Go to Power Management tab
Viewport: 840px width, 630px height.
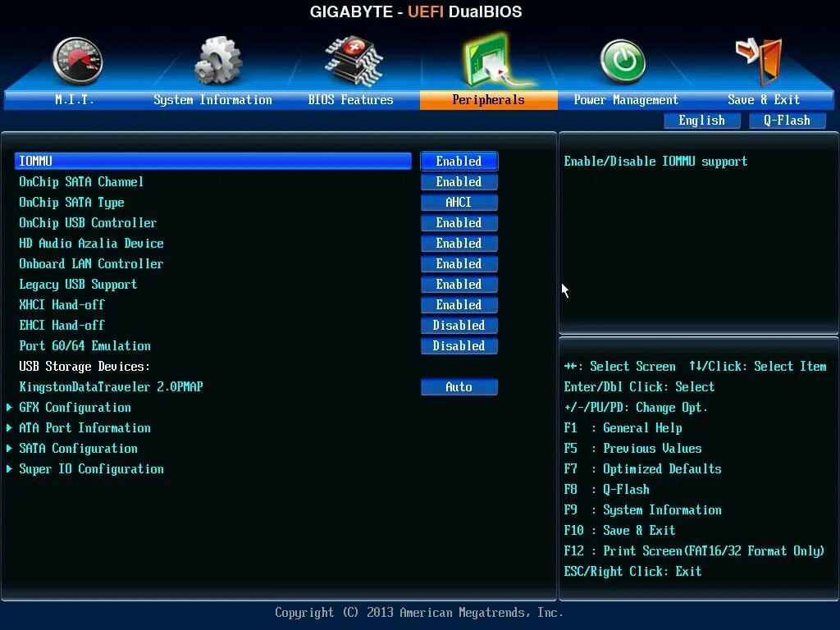click(x=626, y=99)
